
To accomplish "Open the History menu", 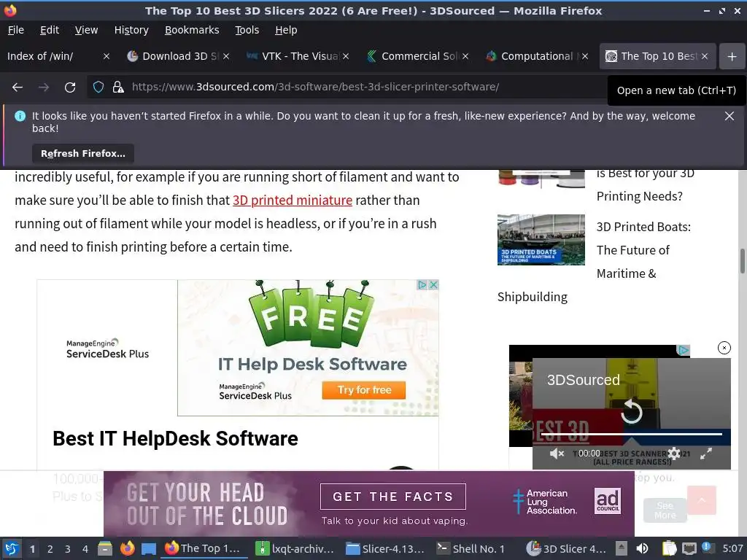I will [x=131, y=30].
